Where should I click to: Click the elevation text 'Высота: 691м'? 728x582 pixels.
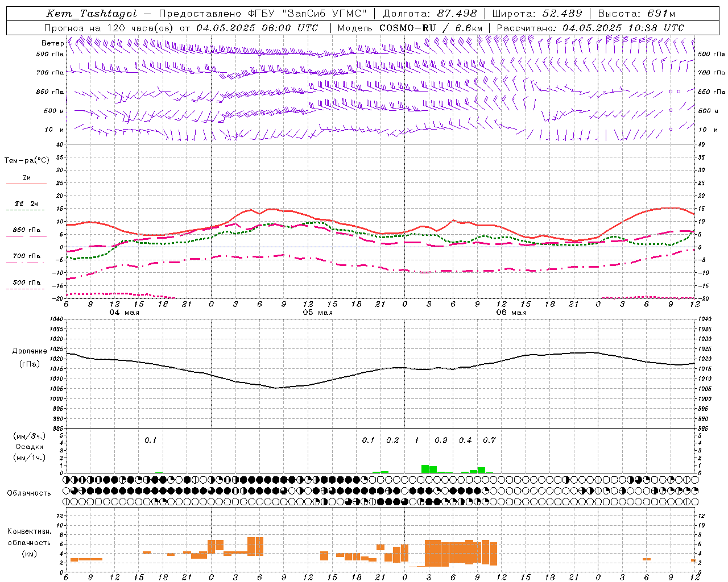pos(636,14)
